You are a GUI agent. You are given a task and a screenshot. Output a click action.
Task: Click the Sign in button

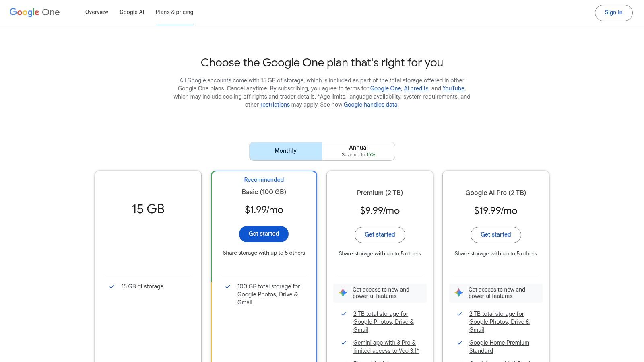(x=613, y=12)
